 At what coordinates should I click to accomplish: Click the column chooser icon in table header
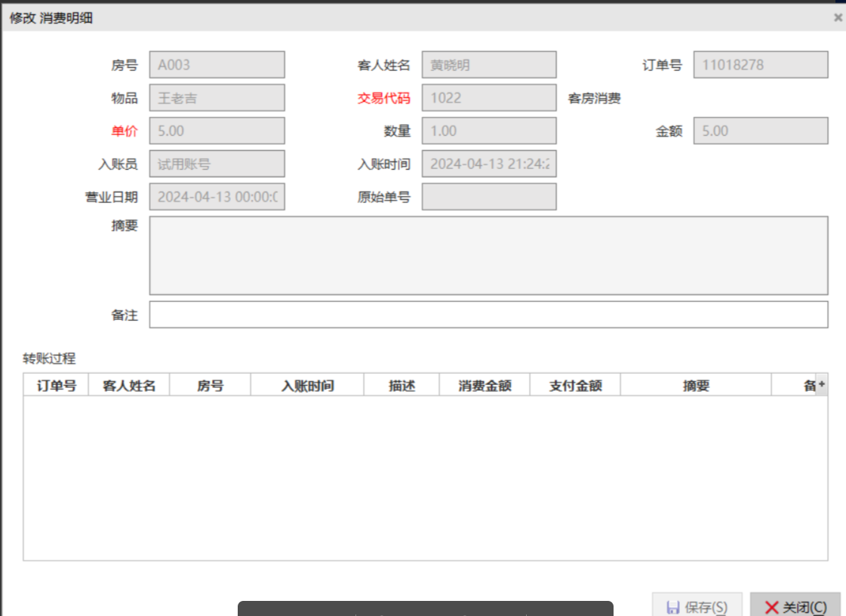[822, 385]
